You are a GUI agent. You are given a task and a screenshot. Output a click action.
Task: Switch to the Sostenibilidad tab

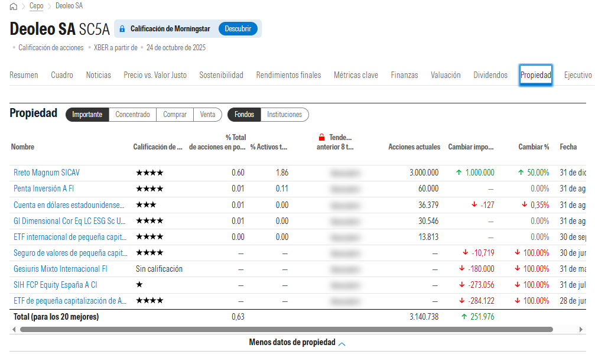pyautogui.click(x=221, y=75)
